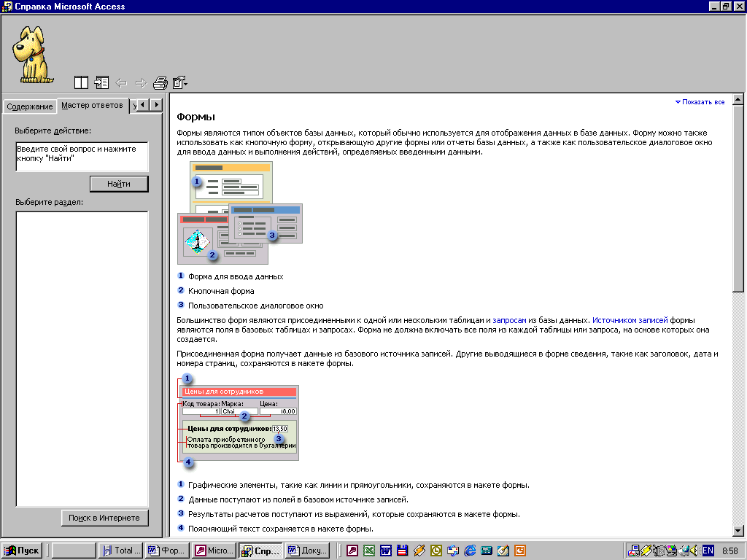Open the calculator-like quick launch icon
Image resolution: width=747 pixels, height=560 pixels.
(487, 551)
